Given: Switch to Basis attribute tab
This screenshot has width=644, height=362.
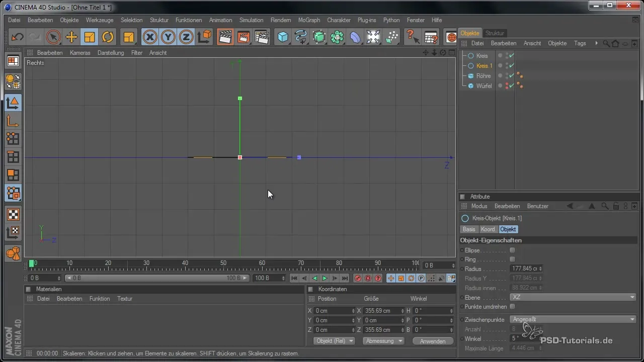Looking at the screenshot, I should click(x=469, y=229).
